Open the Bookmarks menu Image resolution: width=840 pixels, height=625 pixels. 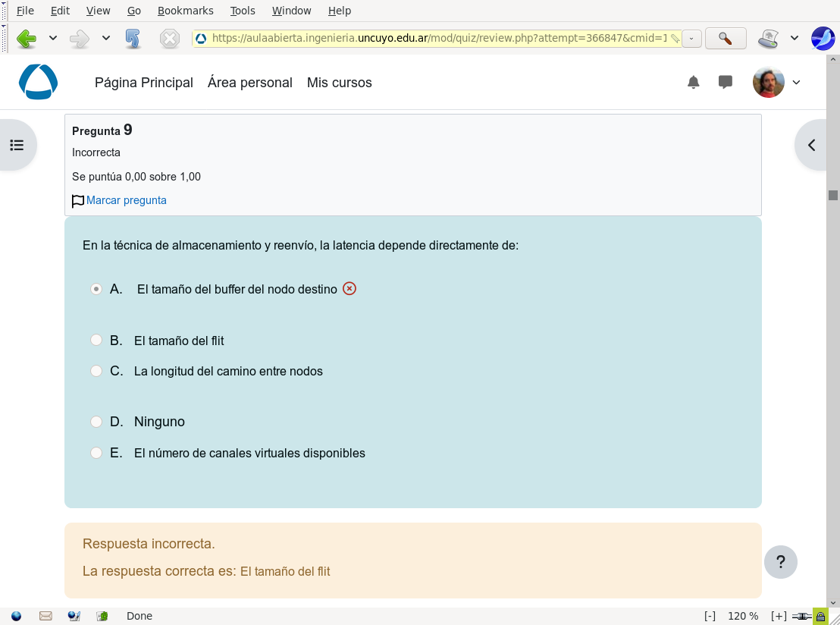pyautogui.click(x=185, y=11)
